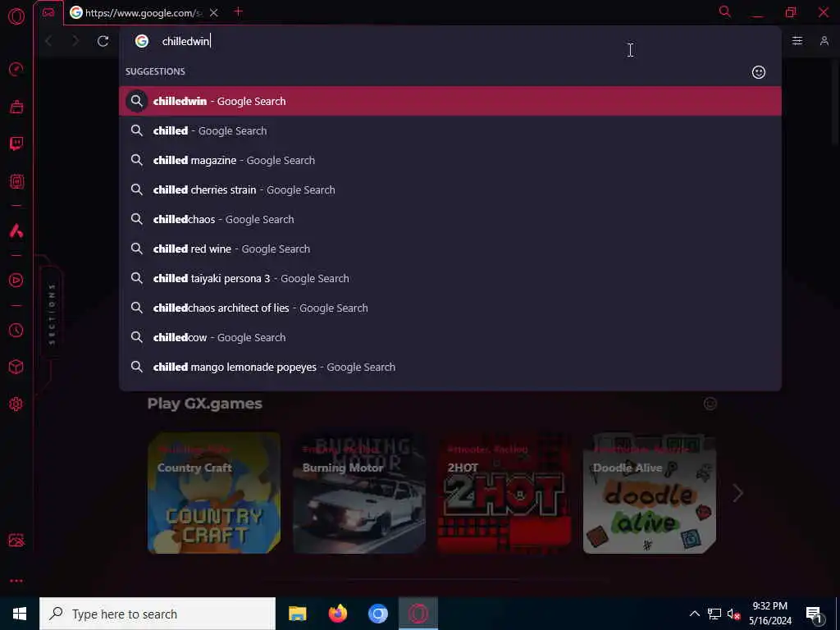Screen dimensions: 840x630
Task: Pick the 'chilledchaos' suggestion
Action: [450, 219]
